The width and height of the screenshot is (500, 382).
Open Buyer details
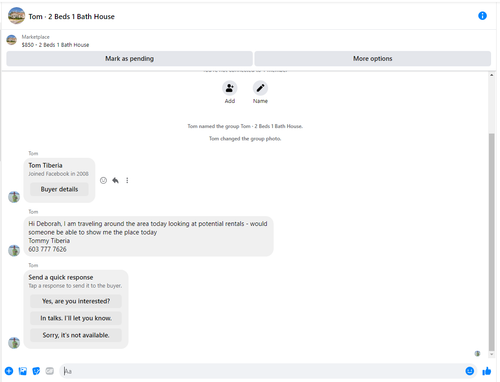pos(59,189)
